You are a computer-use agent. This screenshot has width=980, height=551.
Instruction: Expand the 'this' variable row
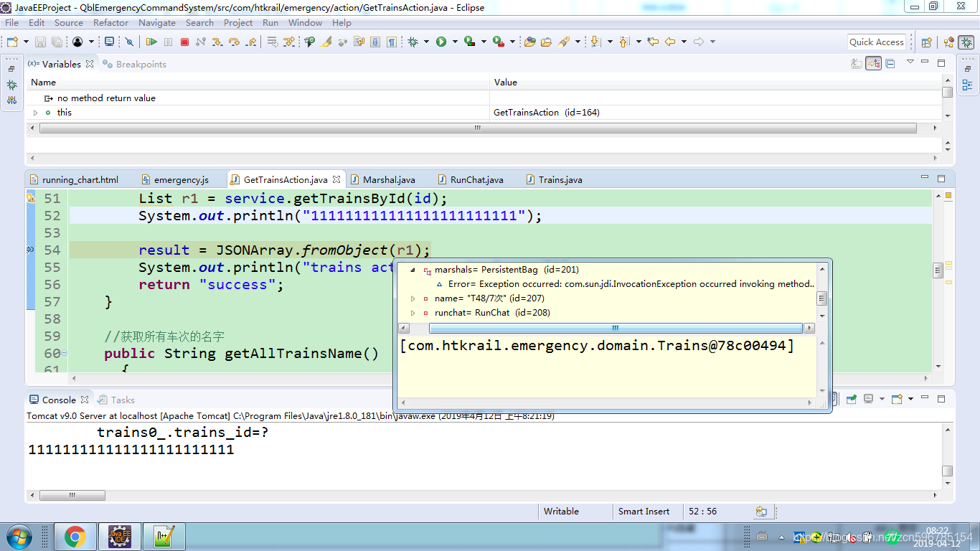35,113
